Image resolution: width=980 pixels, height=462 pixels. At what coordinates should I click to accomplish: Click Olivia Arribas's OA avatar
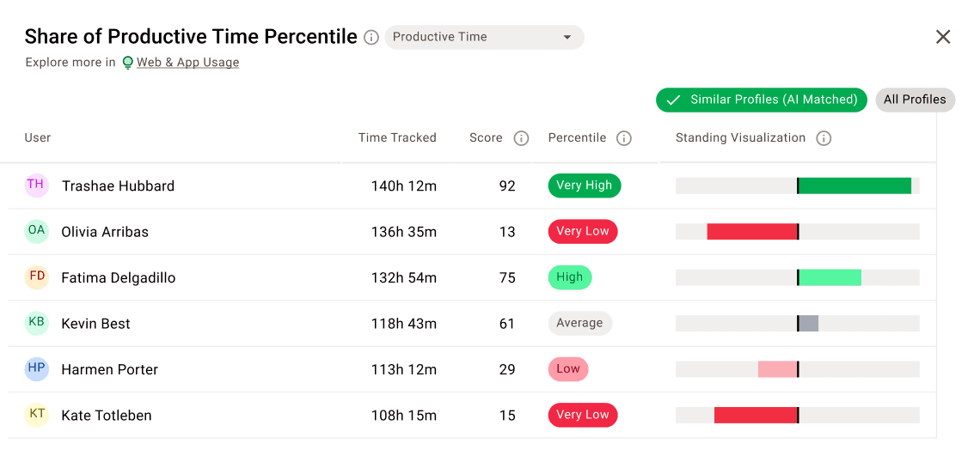[x=36, y=231]
